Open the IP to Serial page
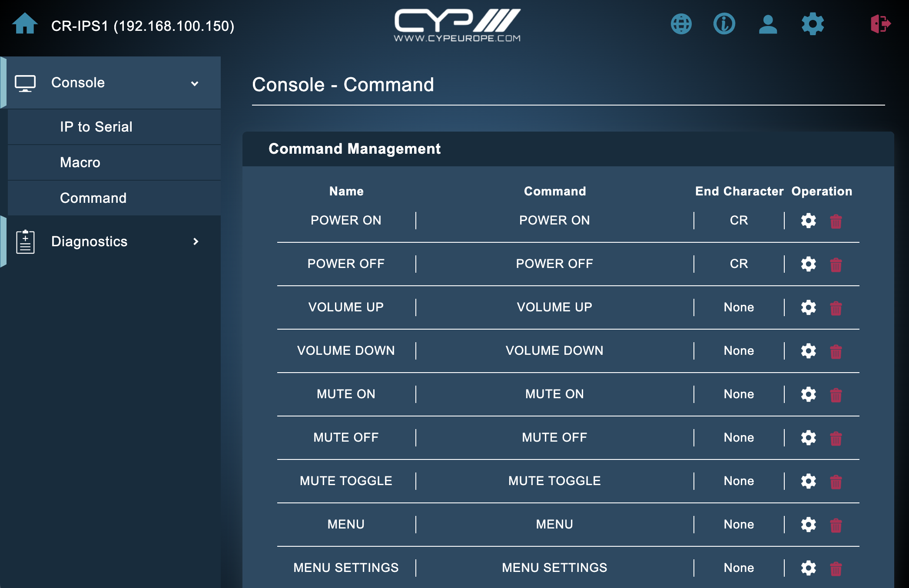909x588 pixels. point(96,127)
